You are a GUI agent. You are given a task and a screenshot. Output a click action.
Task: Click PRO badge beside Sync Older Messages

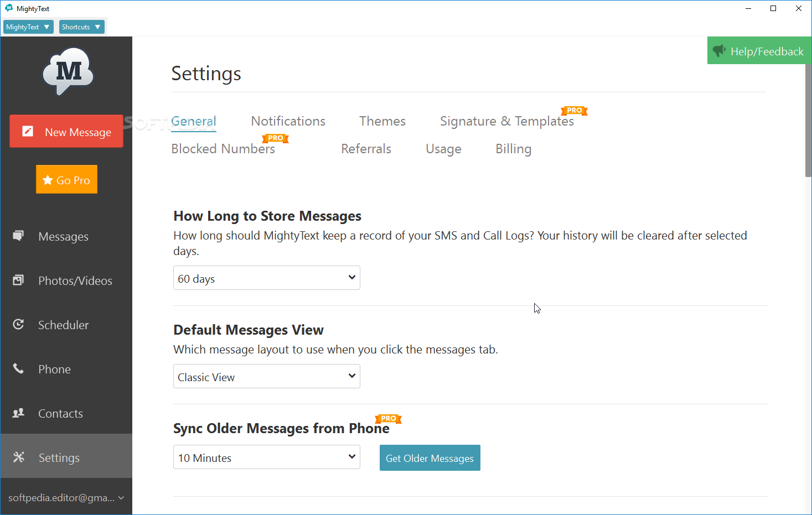388,419
